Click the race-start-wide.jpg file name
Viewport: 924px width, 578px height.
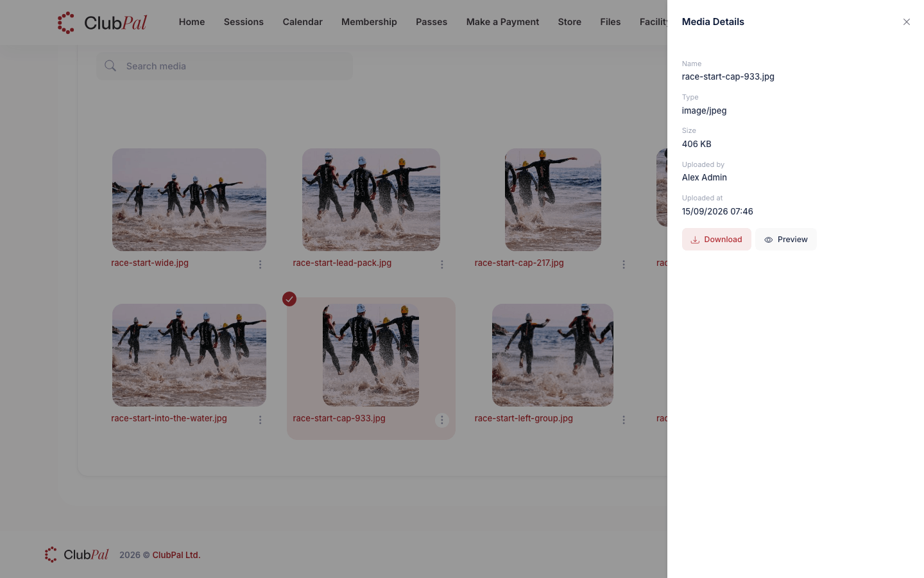(x=150, y=263)
